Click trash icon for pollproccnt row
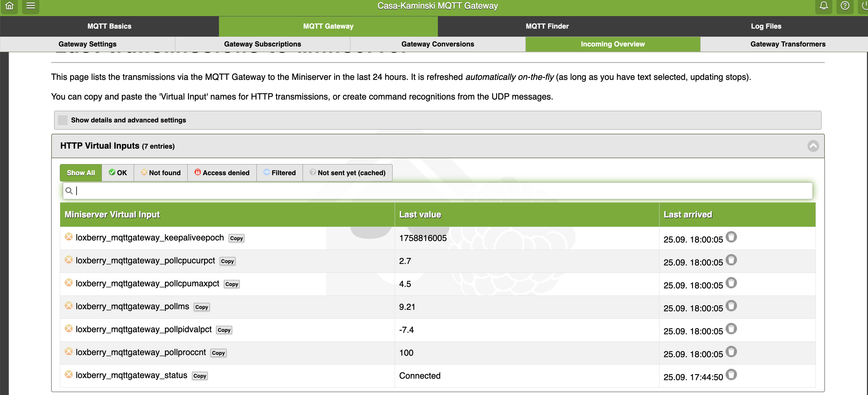 (x=731, y=352)
